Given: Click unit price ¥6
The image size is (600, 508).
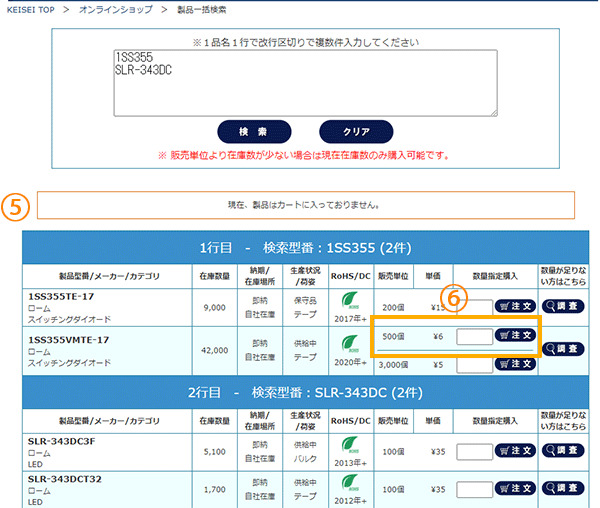Looking at the screenshot, I should 438,337.
